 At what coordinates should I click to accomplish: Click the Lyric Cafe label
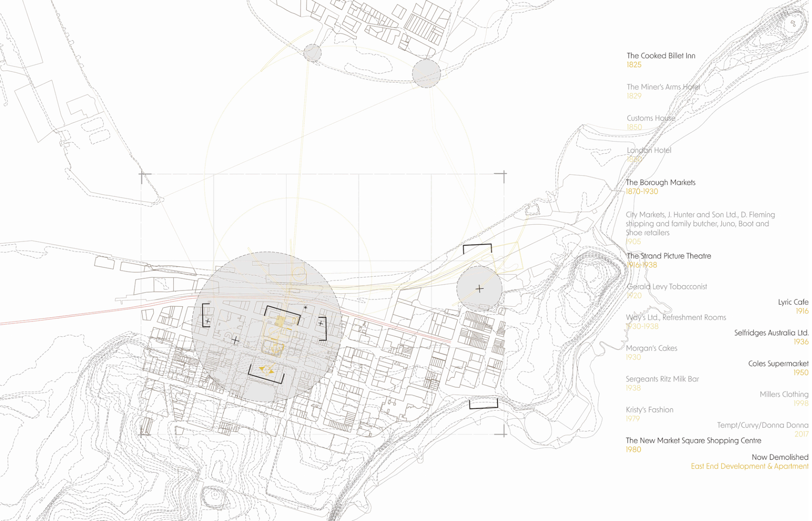pyautogui.click(x=793, y=302)
